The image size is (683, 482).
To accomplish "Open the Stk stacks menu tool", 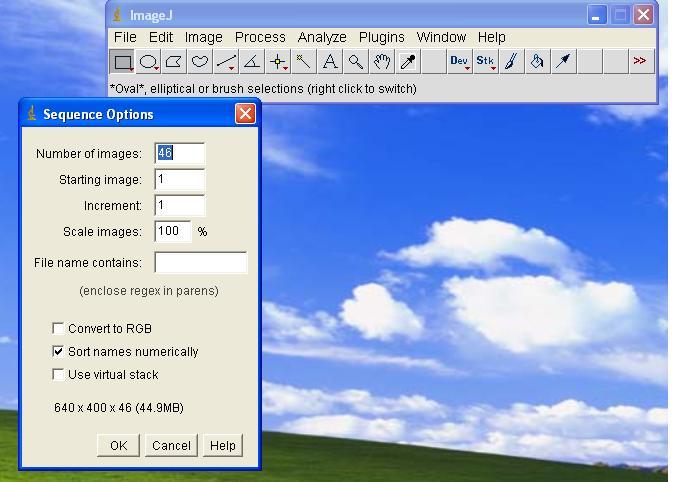I will coord(485,62).
